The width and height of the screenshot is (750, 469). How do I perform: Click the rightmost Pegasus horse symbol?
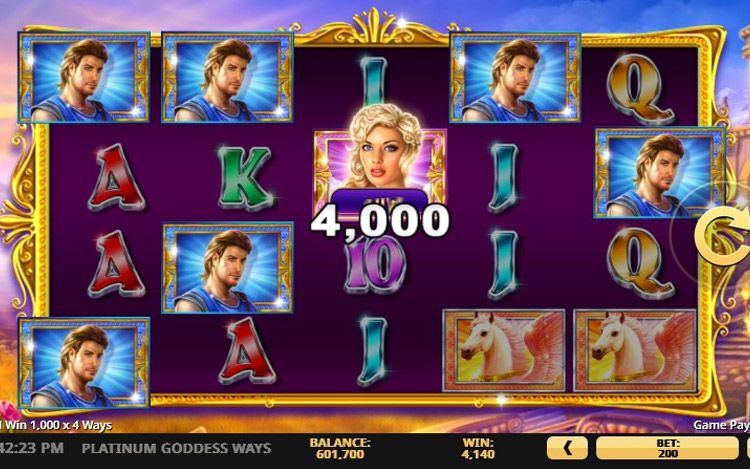coord(635,350)
